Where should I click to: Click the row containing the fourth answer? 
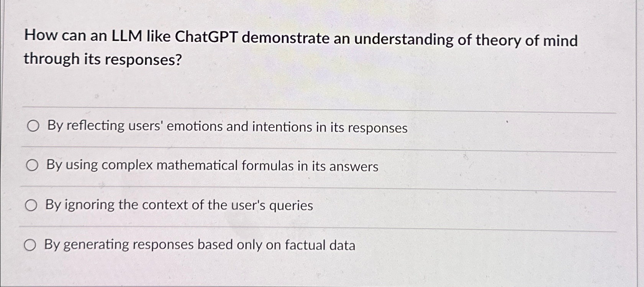201,245
